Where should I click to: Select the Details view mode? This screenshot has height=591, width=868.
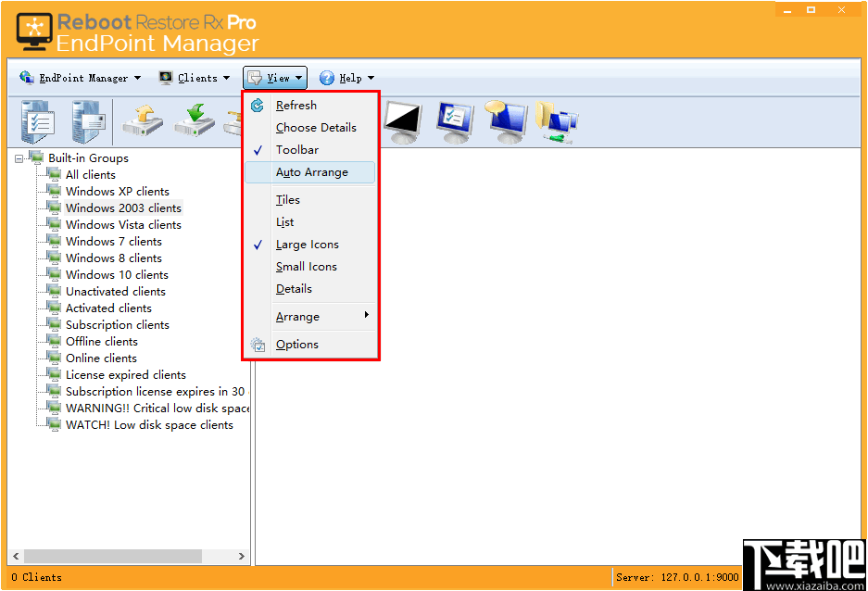309,289
